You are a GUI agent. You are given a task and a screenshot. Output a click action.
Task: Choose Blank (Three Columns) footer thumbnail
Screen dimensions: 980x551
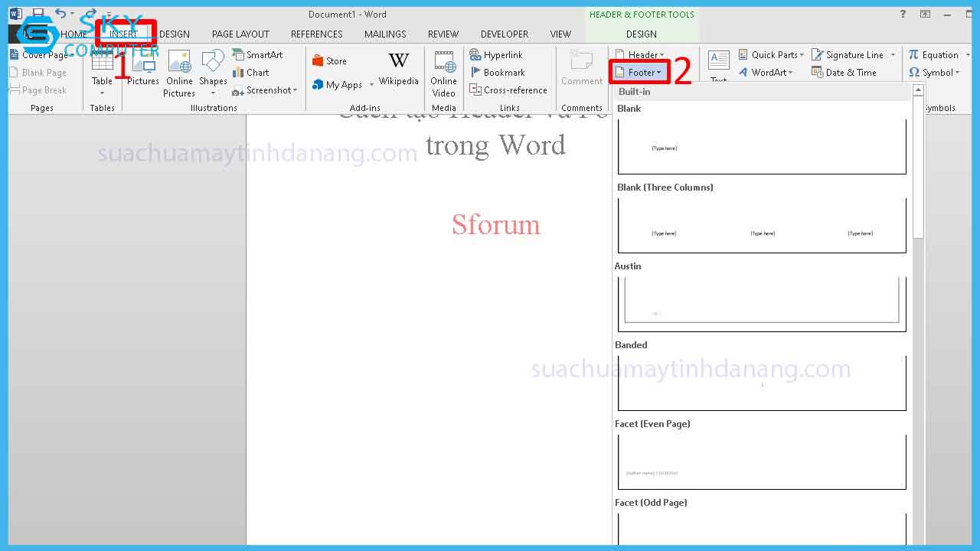click(762, 226)
